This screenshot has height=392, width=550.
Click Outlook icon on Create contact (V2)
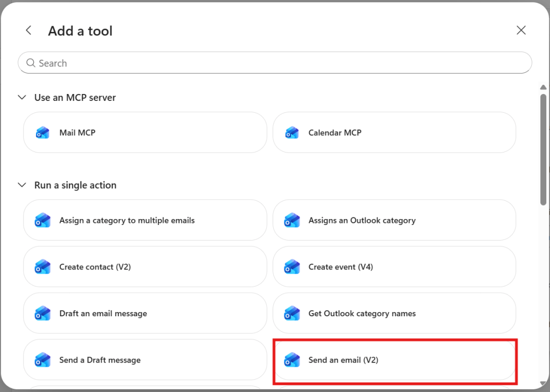click(42, 267)
